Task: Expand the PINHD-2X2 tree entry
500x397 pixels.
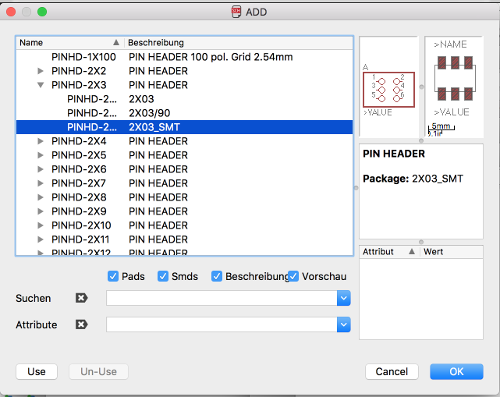Action: coord(40,71)
